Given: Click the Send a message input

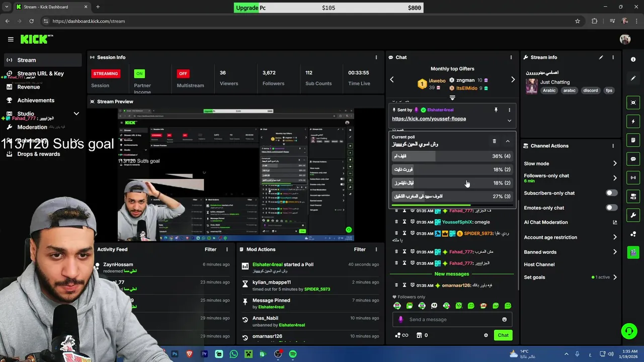Looking at the screenshot, I should 452,319.
